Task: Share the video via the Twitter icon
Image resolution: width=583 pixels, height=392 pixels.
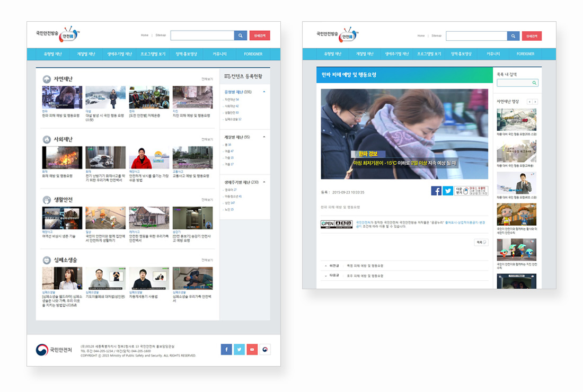Action: tap(448, 191)
